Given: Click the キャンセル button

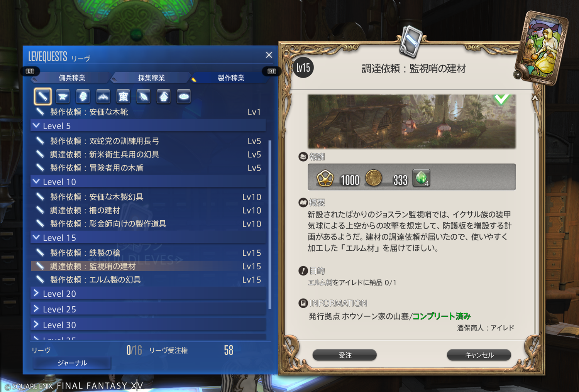Looking at the screenshot, I should [479, 355].
